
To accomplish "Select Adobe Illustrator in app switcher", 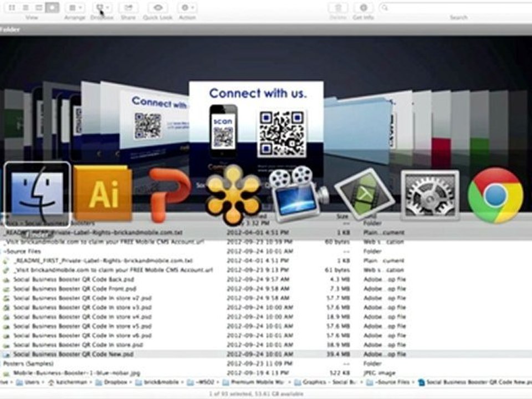I will click(x=103, y=193).
